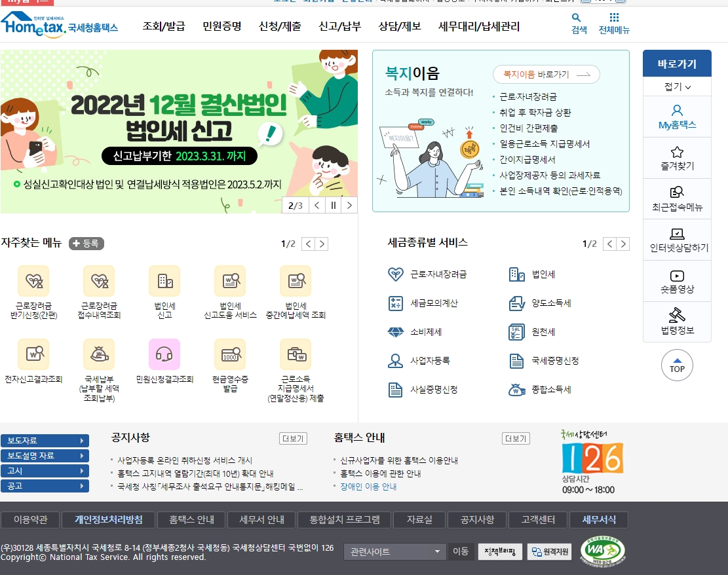Click the 원격지원 button
Image resolution: width=728 pixels, height=575 pixels.
(550, 552)
